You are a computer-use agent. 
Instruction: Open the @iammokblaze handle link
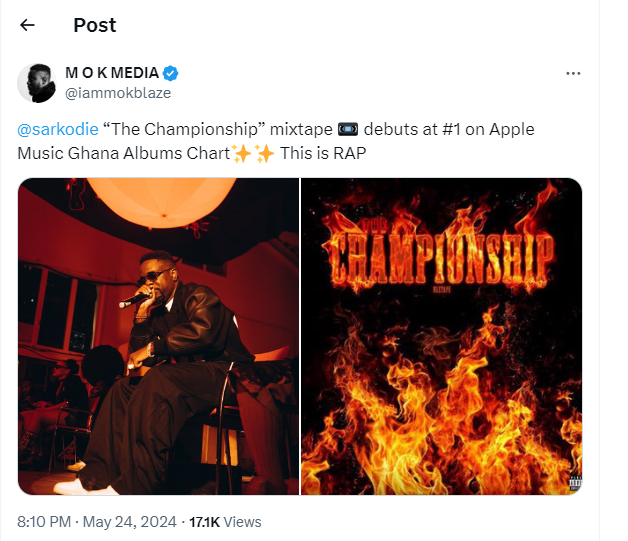118,93
